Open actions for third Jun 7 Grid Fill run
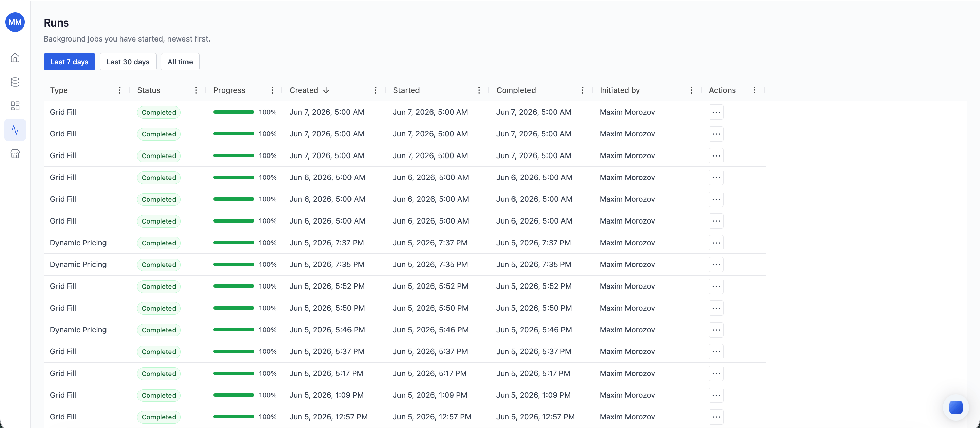This screenshot has width=980, height=428. 716,155
